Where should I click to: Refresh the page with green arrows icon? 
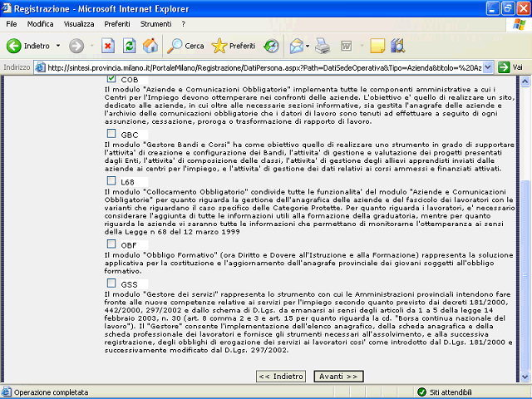[x=130, y=46]
